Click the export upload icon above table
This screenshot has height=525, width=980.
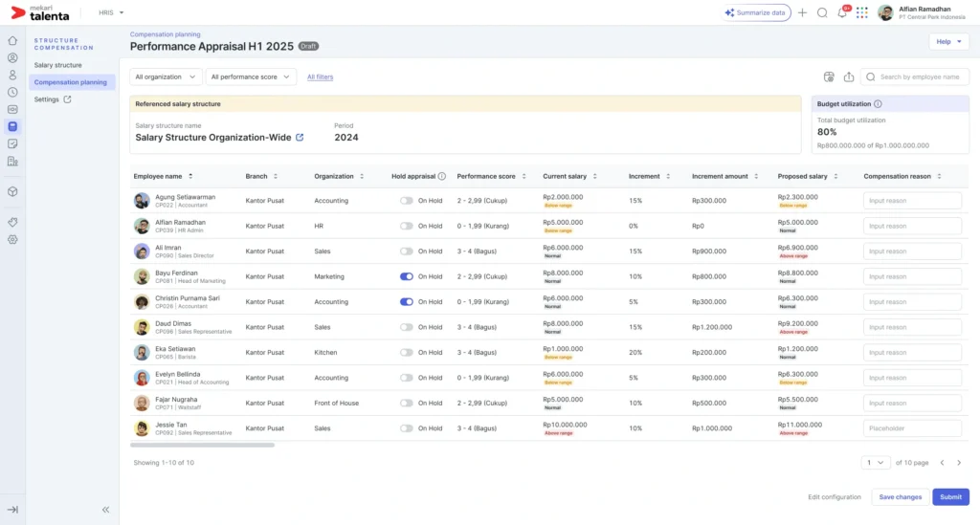(x=849, y=77)
